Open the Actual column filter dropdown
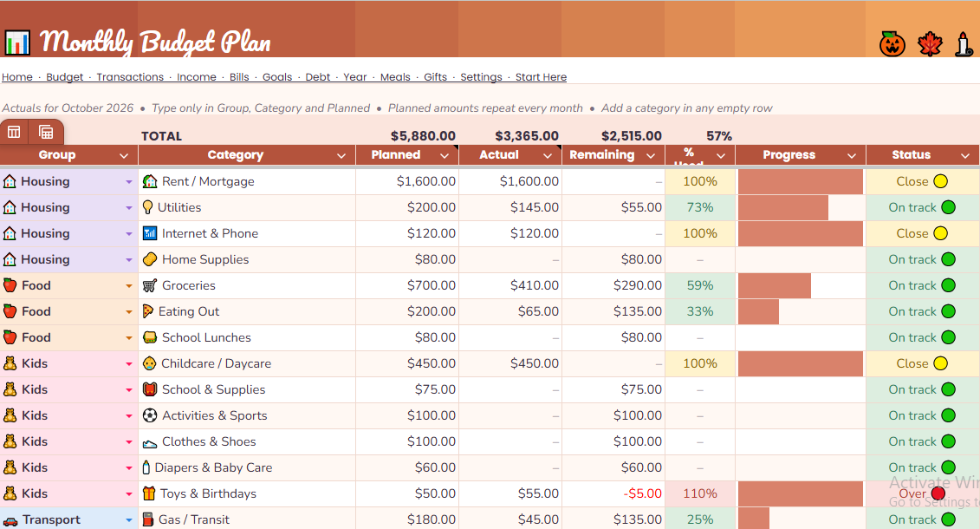 click(x=548, y=156)
